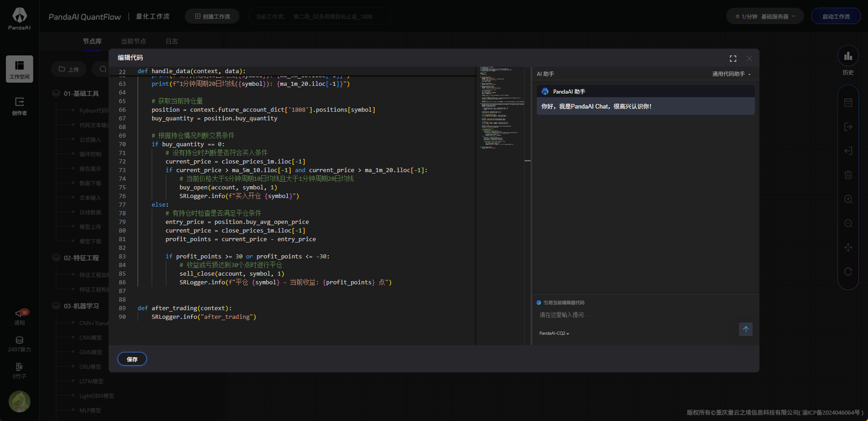The image size is (868, 421).
Task: Click the greeting message 你好，我是PandaAI Chat
Action: (x=596, y=106)
